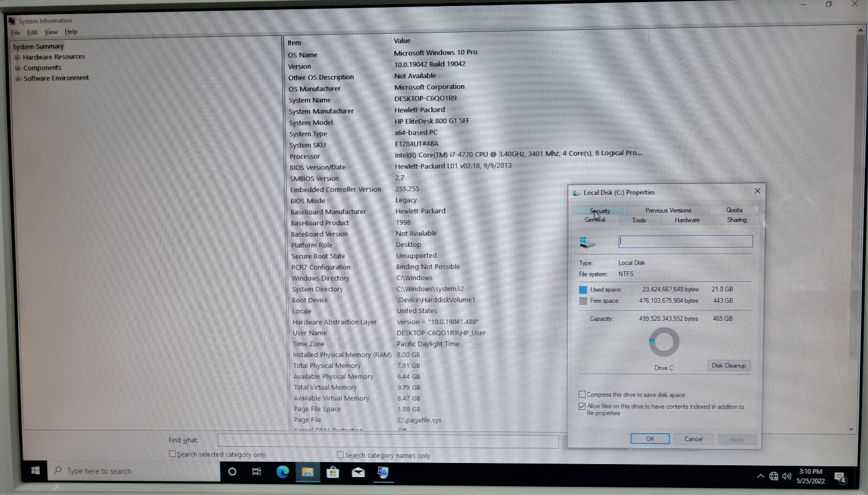Open the View menu
Image resolution: width=868 pixels, height=495 pixels.
coord(51,32)
